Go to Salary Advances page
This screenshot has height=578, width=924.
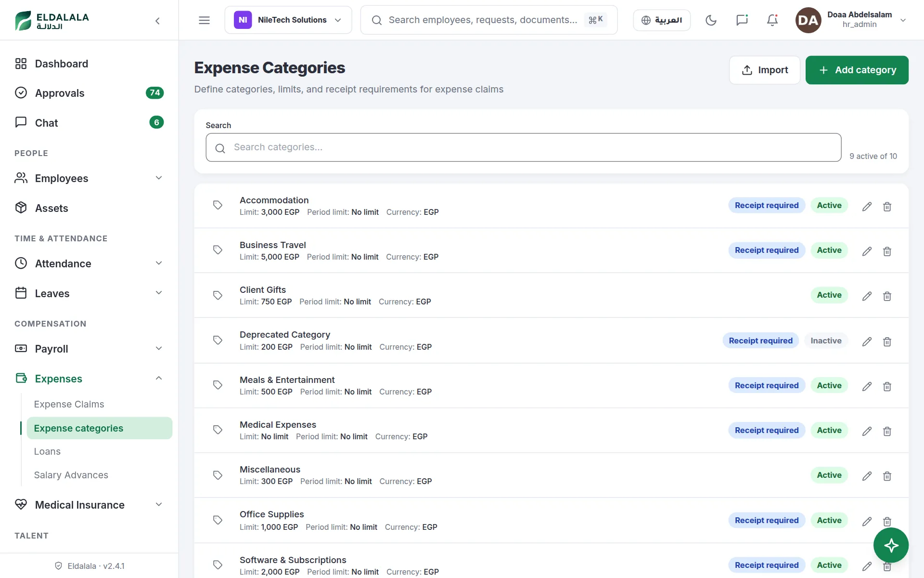[x=99, y=475]
